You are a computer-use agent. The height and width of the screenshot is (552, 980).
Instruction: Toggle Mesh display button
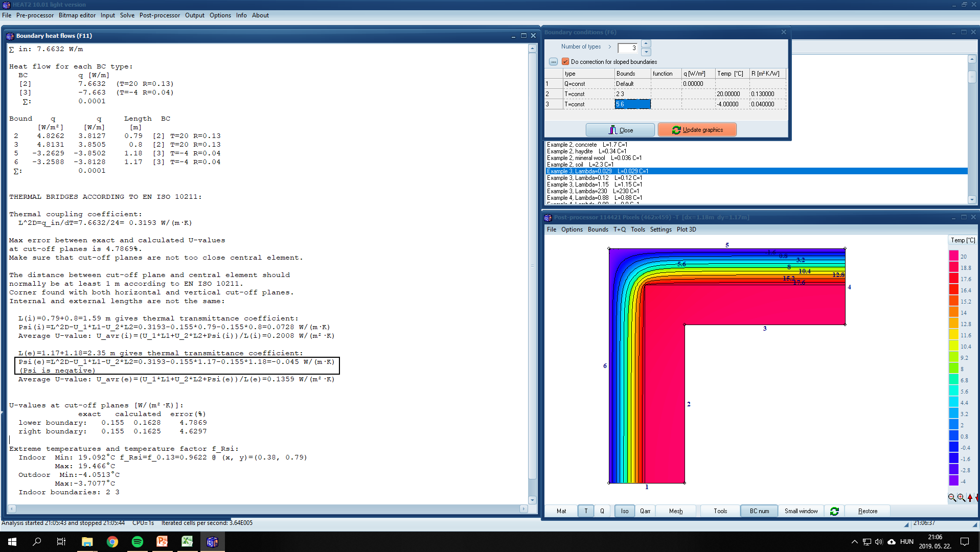tap(676, 511)
